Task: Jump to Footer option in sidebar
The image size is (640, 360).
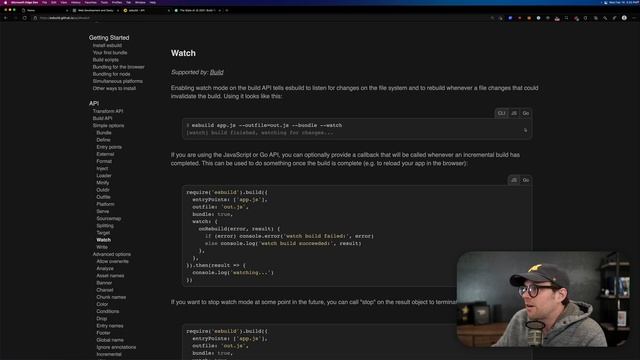Action: [103, 333]
